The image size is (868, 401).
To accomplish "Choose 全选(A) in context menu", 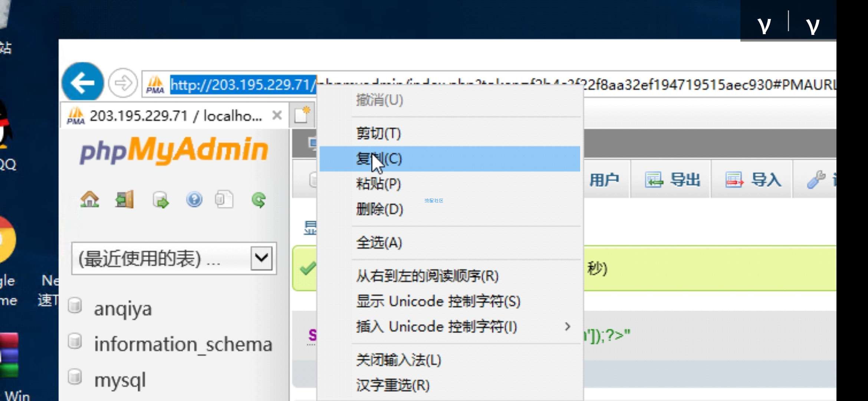I will click(x=450, y=242).
